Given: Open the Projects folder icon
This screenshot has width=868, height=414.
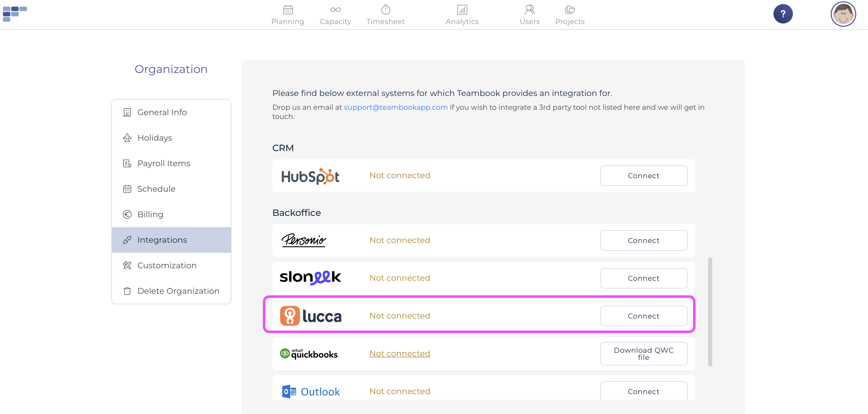Looking at the screenshot, I should [x=570, y=10].
